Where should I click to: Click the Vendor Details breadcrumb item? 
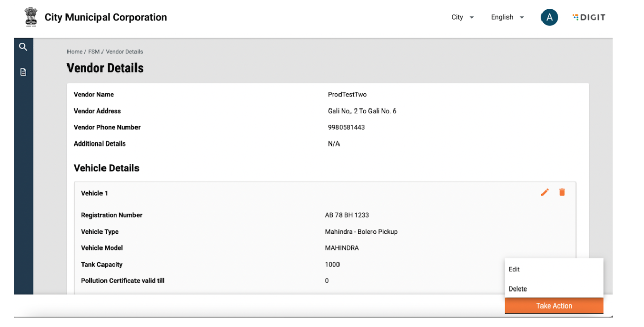124,52
